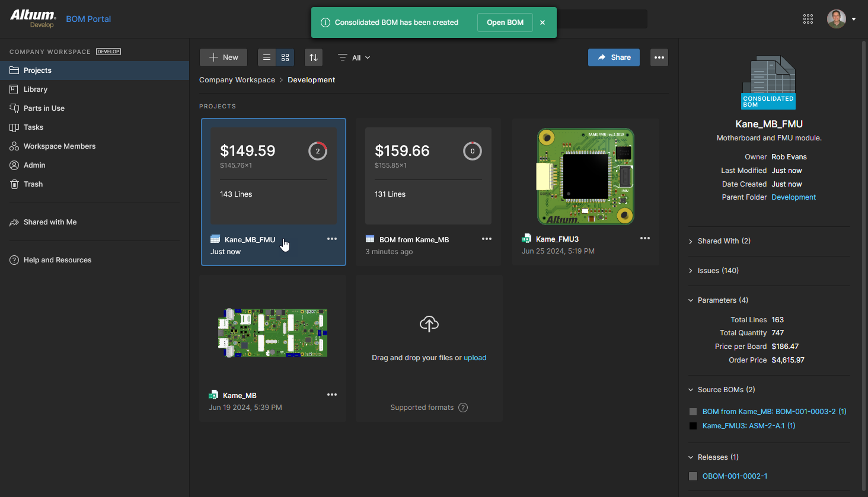Click the Supported formats help icon
This screenshot has height=497, width=868.
tap(463, 408)
